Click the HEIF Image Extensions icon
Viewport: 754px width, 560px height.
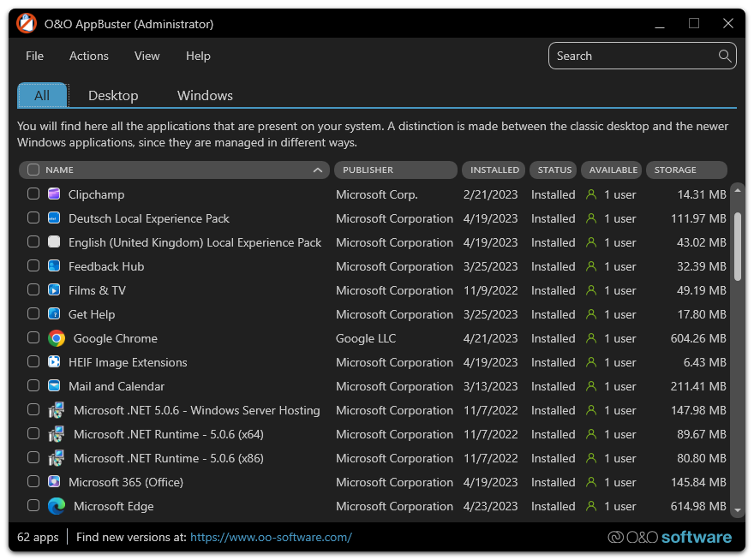pyautogui.click(x=54, y=362)
